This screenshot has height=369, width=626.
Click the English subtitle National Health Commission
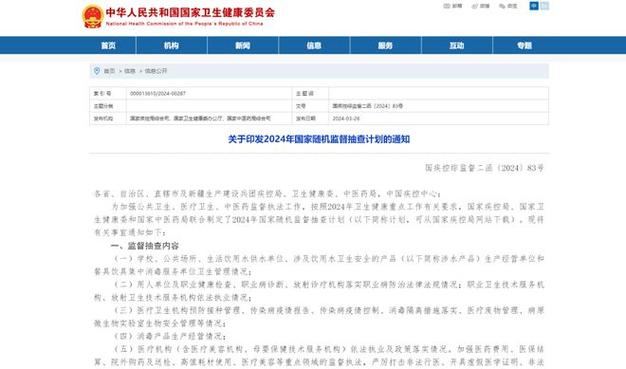coord(184,24)
